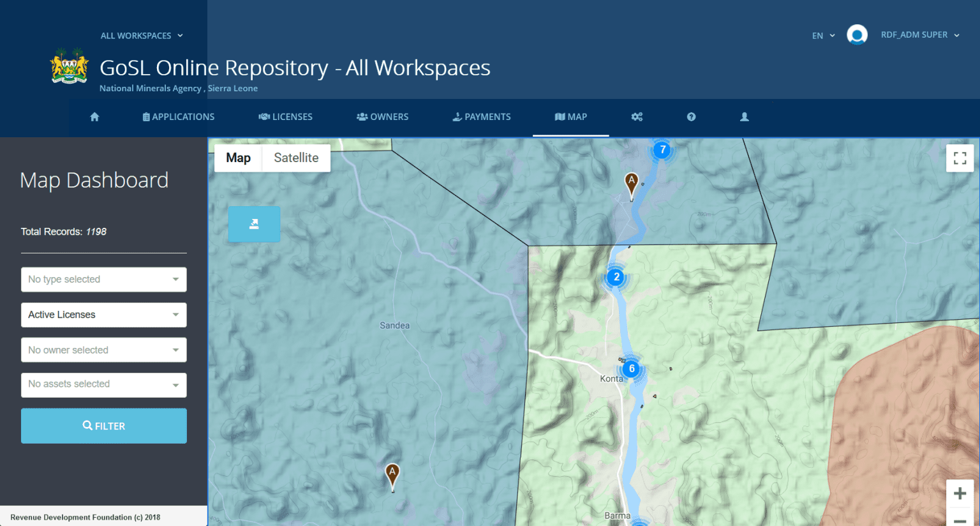The image size is (980, 526).
Task: Expand the No owner selected dropdown
Action: [x=104, y=350]
